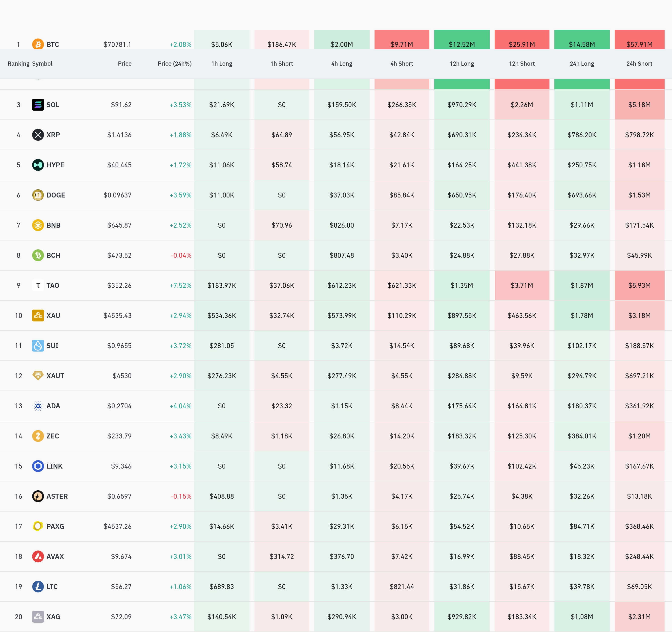Click TAO 12h Short $3.71M cell
The width and height of the screenshot is (672, 632).
(x=522, y=285)
